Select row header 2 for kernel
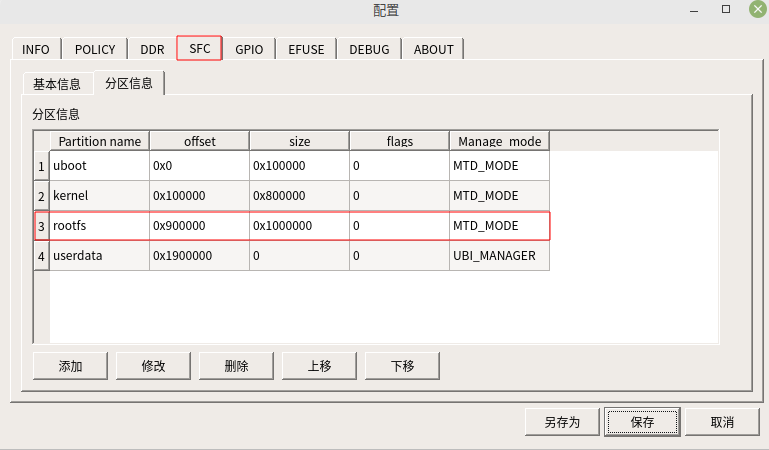Screen dimensions: 769x450 [x=41, y=196]
